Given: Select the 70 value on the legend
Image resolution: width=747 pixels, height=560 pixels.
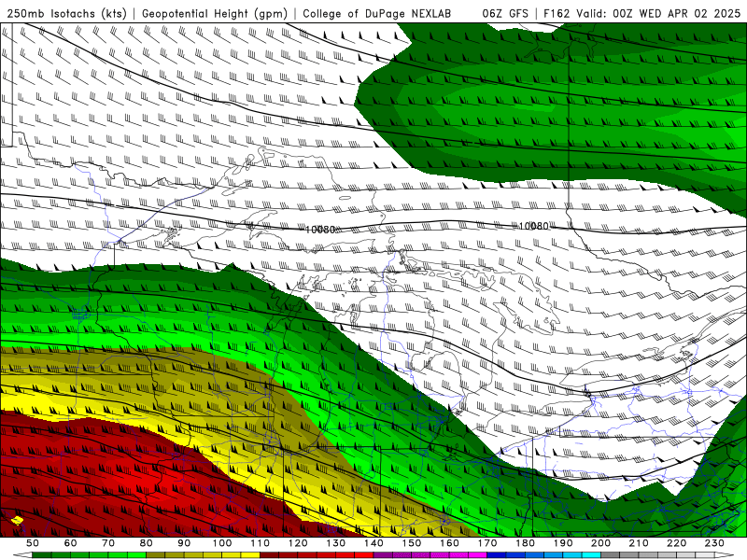Looking at the screenshot, I should pyautogui.click(x=108, y=543).
